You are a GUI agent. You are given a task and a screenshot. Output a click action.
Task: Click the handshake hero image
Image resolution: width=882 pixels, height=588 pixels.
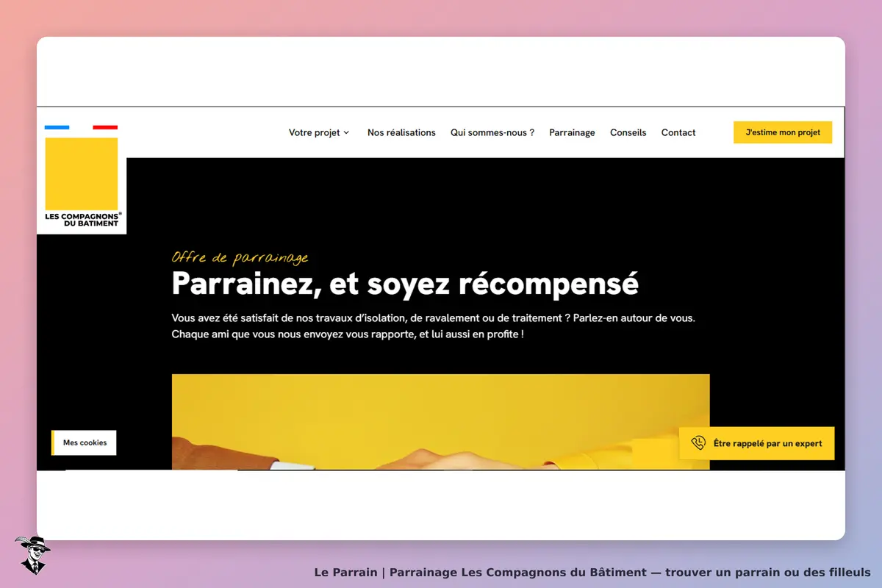click(441, 422)
